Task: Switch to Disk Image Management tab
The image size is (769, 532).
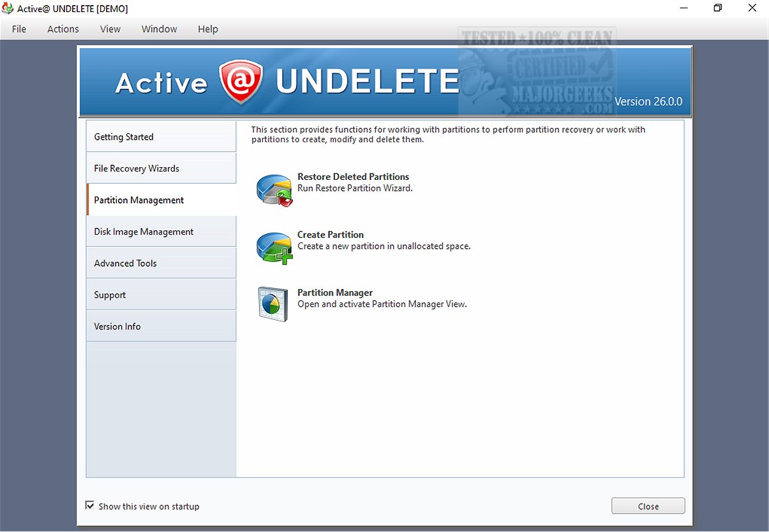Action: [161, 232]
